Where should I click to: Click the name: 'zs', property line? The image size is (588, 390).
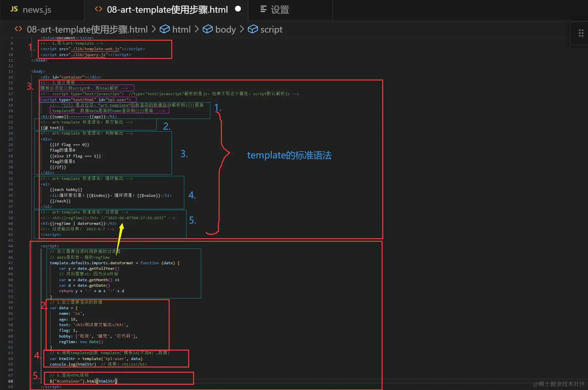pos(72,313)
